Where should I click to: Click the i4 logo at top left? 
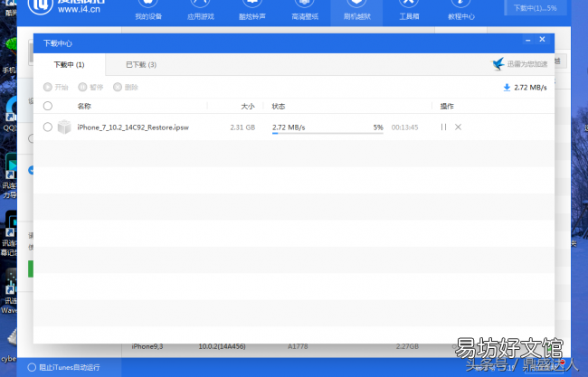point(40,6)
